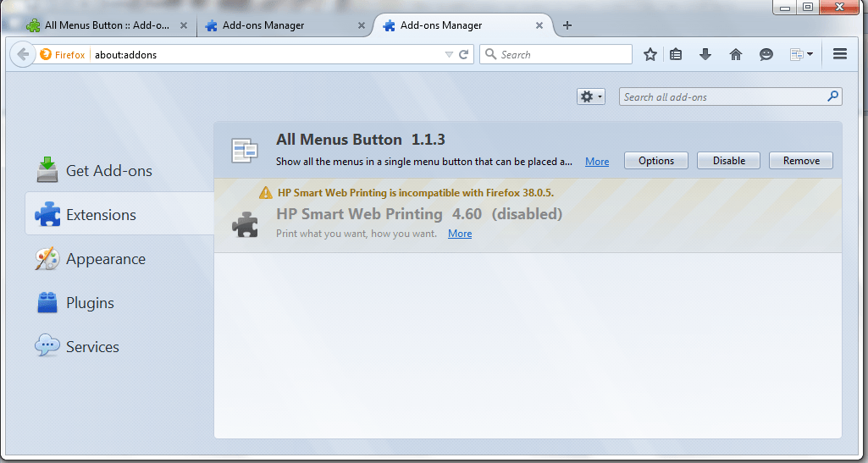Open the All Menus Button dropdown

(801, 54)
